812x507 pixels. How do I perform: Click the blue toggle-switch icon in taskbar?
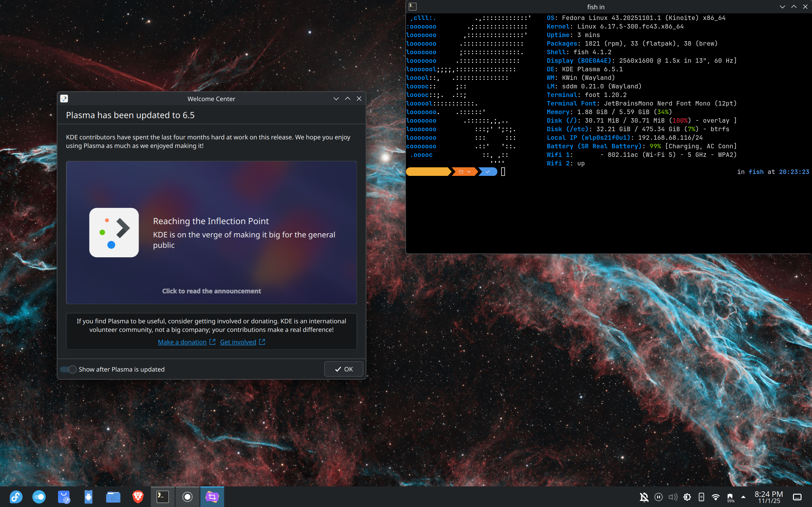pos(39,497)
